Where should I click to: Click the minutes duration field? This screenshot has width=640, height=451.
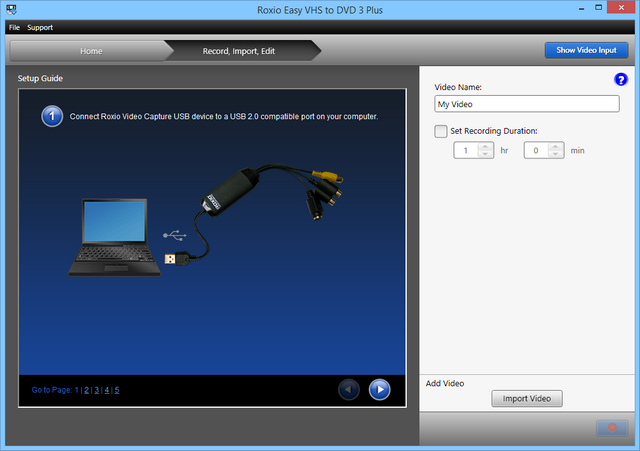pyautogui.click(x=535, y=151)
